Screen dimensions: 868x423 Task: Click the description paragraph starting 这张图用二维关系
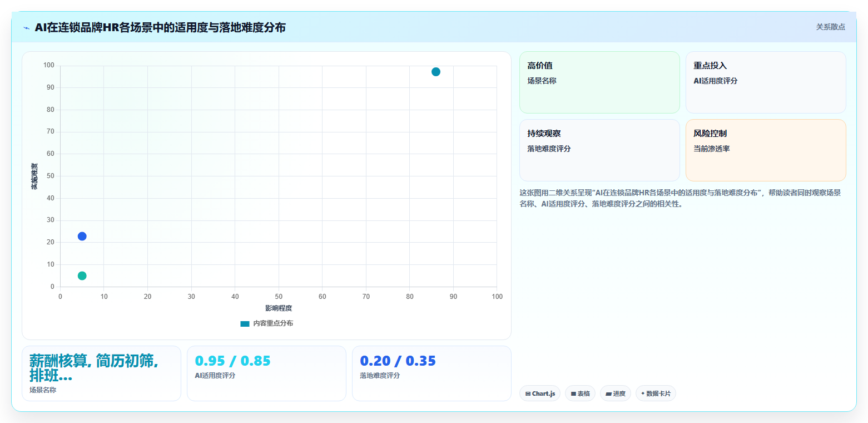click(x=680, y=198)
